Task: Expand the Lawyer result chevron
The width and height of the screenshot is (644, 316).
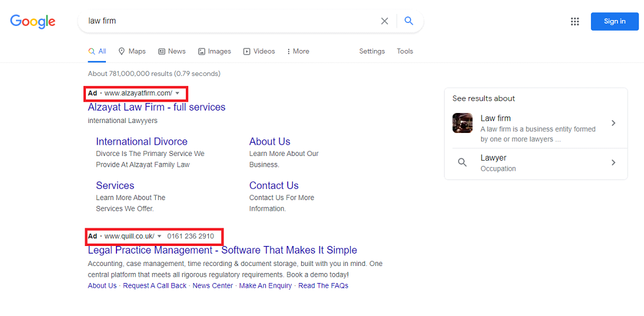Action: click(613, 163)
